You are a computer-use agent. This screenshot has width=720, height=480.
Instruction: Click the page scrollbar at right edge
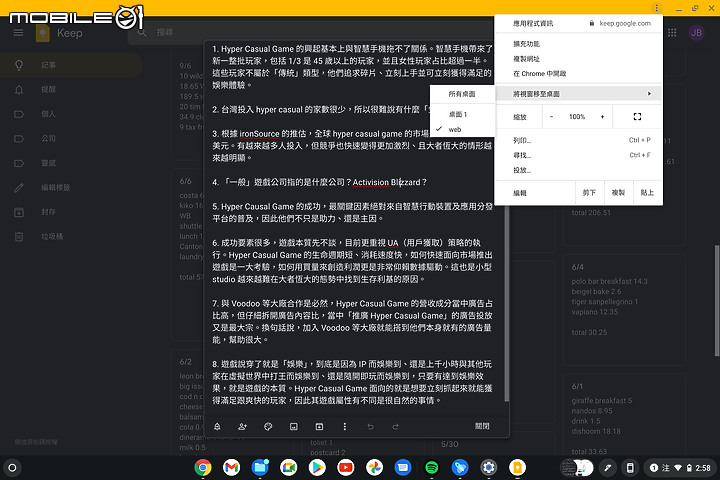click(x=717, y=301)
